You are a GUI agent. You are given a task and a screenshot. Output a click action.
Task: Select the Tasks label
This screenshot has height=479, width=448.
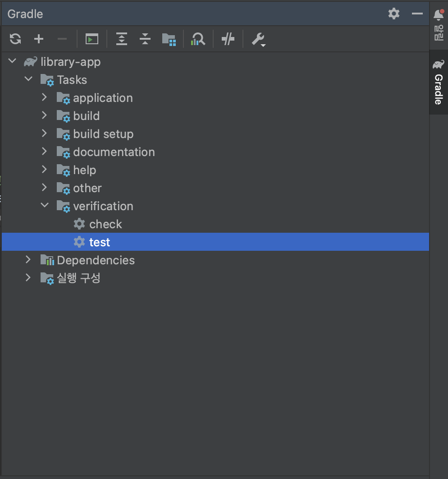(72, 80)
